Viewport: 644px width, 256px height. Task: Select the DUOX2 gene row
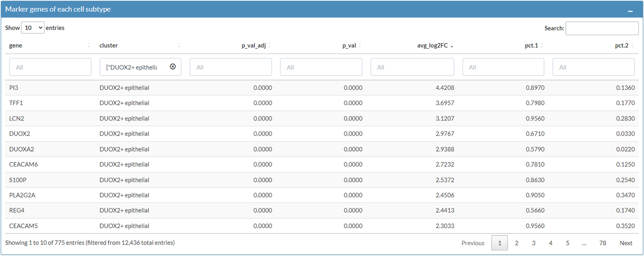(20, 134)
